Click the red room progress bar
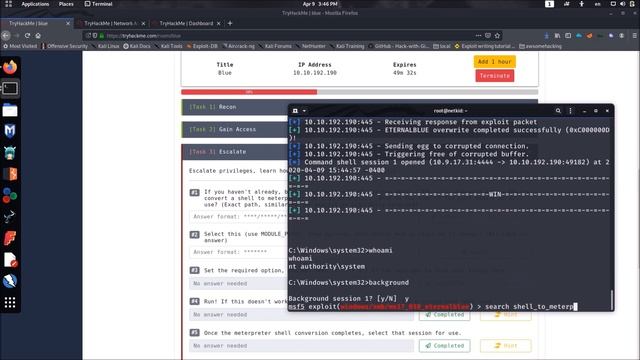640x360 pixels. 249,92
